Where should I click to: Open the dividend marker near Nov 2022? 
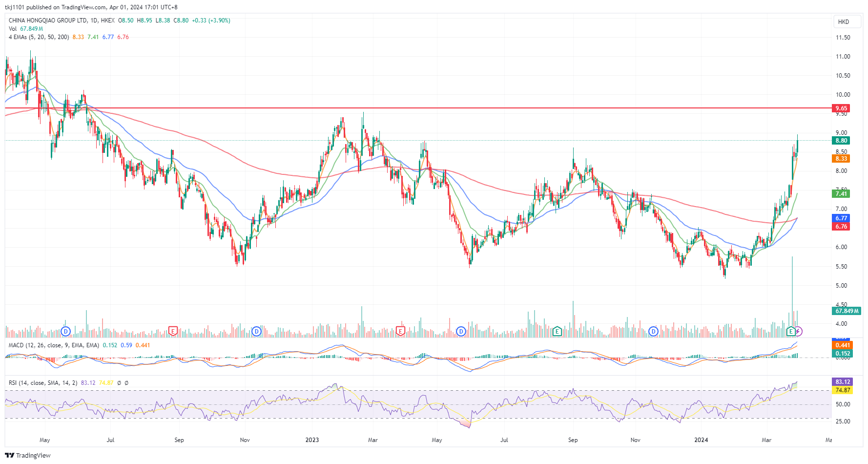256,332
